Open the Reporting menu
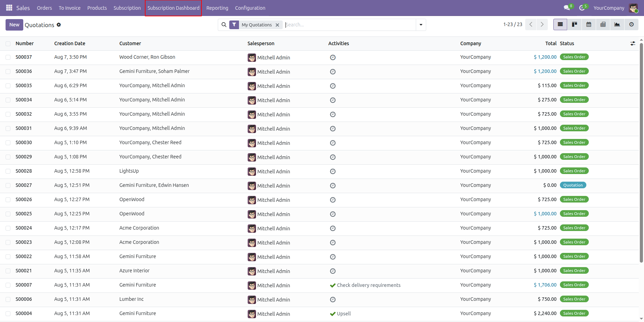The width and height of the screenshot is (644, 322). pyautogui.click(x=217, y=8)
